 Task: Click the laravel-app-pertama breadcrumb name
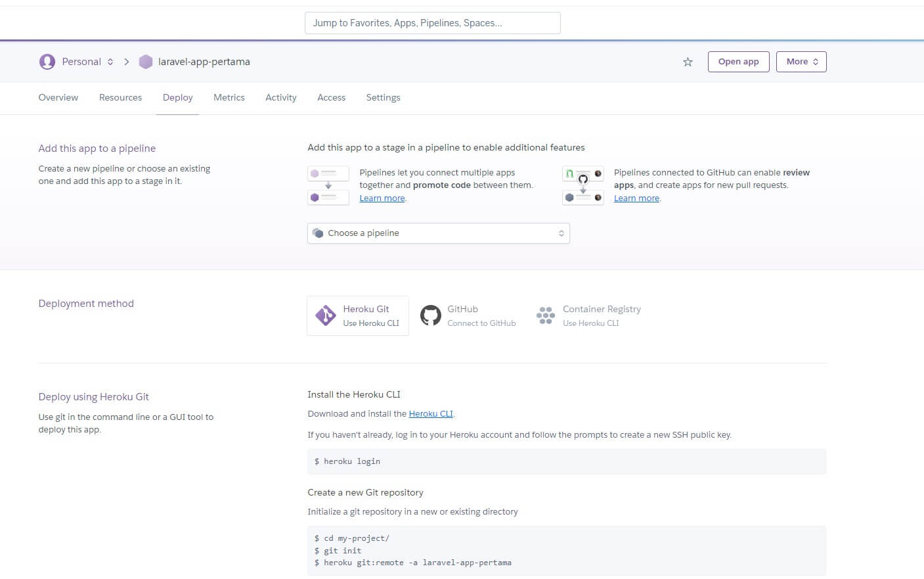[204, 62]
